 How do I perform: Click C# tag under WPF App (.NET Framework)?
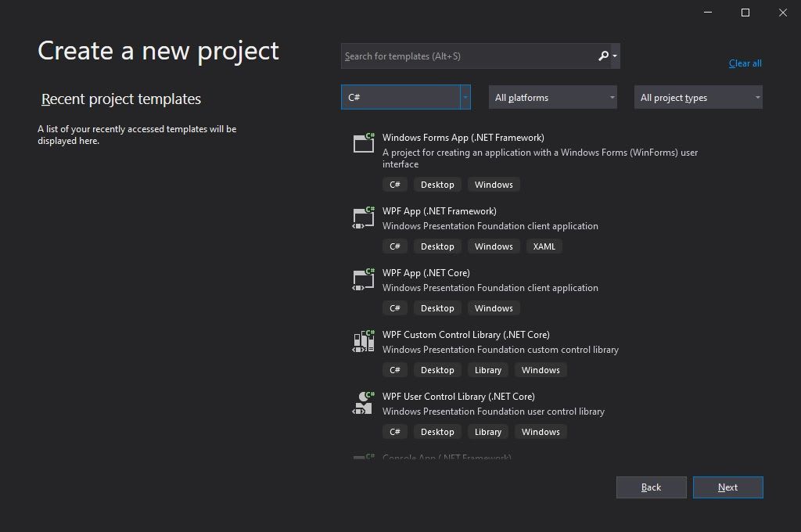pyautogui.click(x=395, y=246)
